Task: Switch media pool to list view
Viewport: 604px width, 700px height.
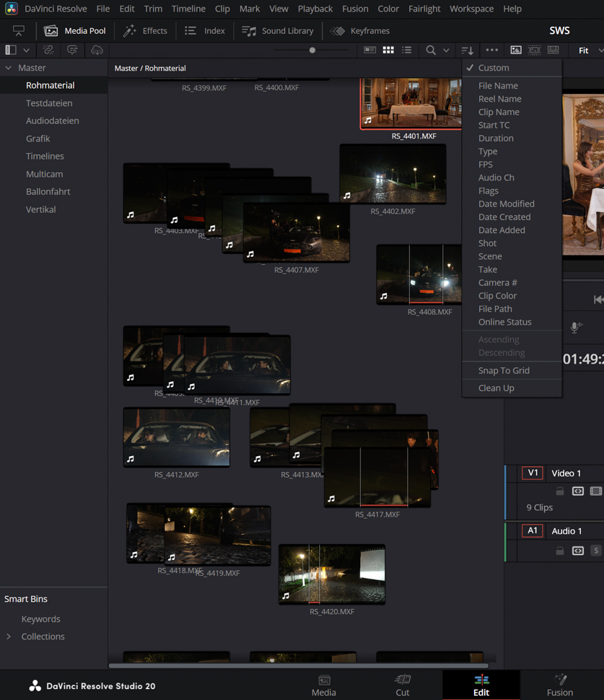Action: [407, 51]
